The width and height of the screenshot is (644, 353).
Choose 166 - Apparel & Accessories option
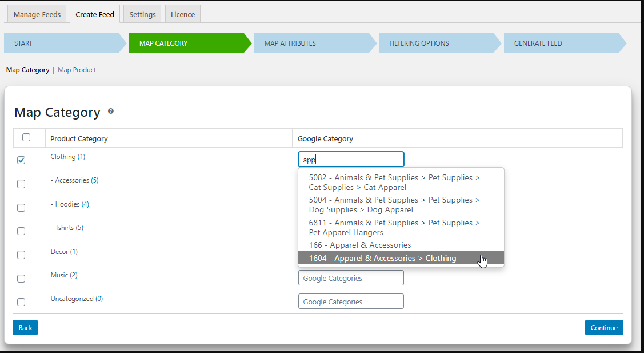coord(359,245)
